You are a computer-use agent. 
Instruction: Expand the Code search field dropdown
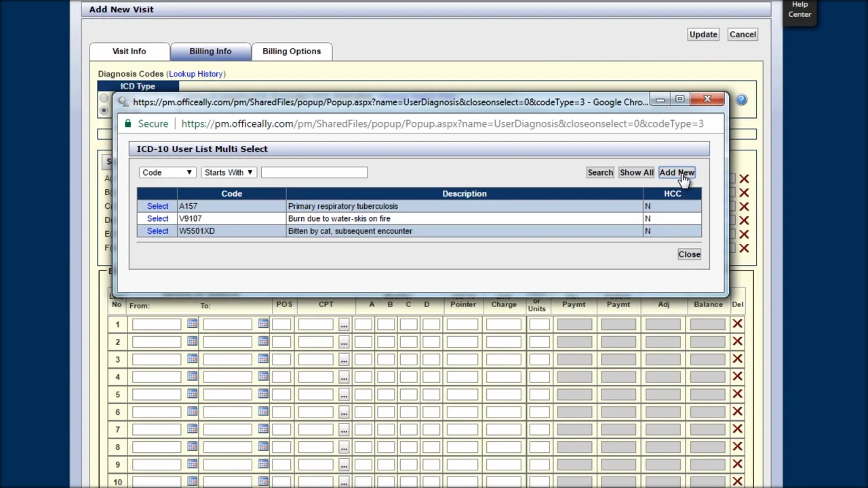(167, 173)
